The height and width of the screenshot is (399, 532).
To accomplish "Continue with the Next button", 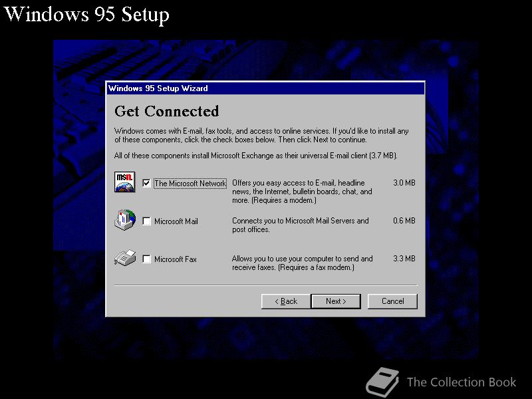I will [x=336, y=301].
